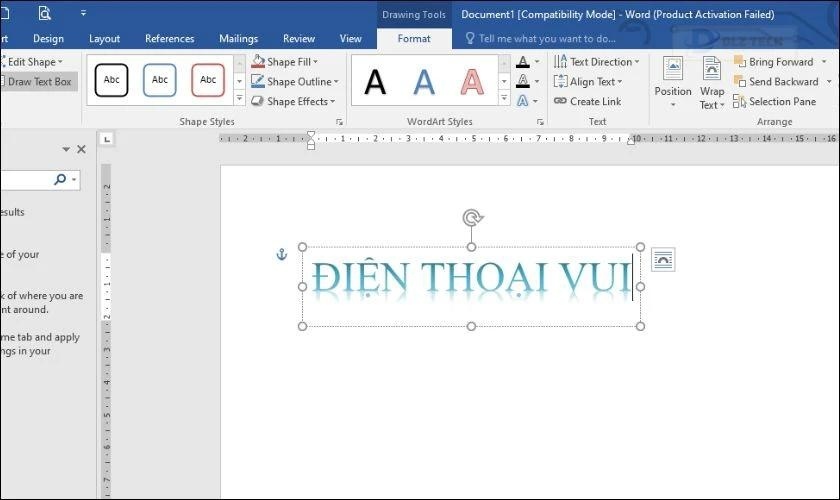
Task: Choose the pink outlined A WordArt style
Action: pyautogui.click(x=472, y=82)
